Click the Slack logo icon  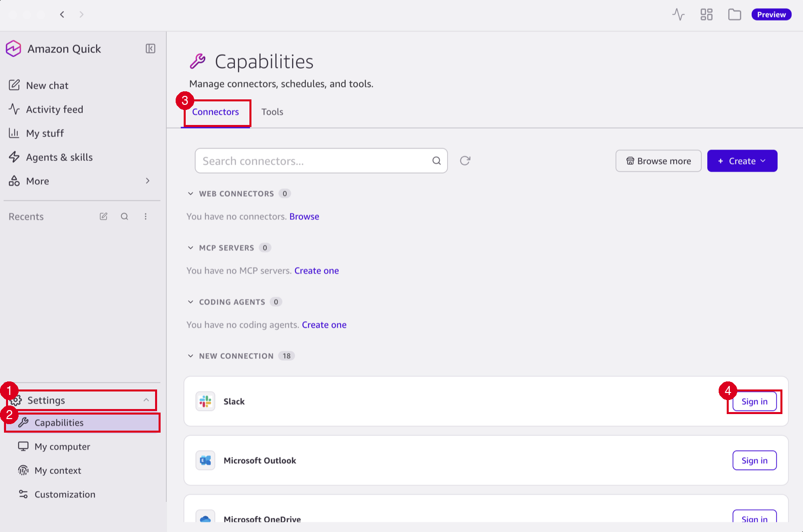click(x=205, y=402)
